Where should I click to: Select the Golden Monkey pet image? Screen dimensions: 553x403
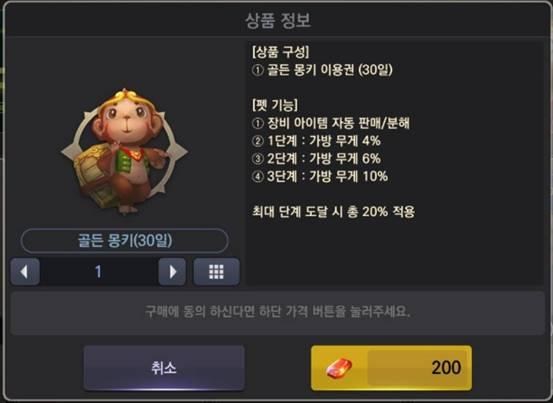coord(123,152)
